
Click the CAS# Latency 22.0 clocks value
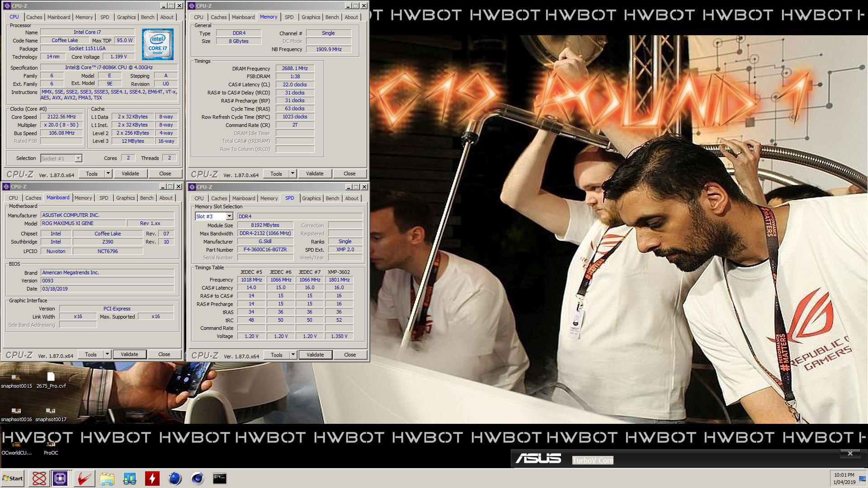[295, 84]
